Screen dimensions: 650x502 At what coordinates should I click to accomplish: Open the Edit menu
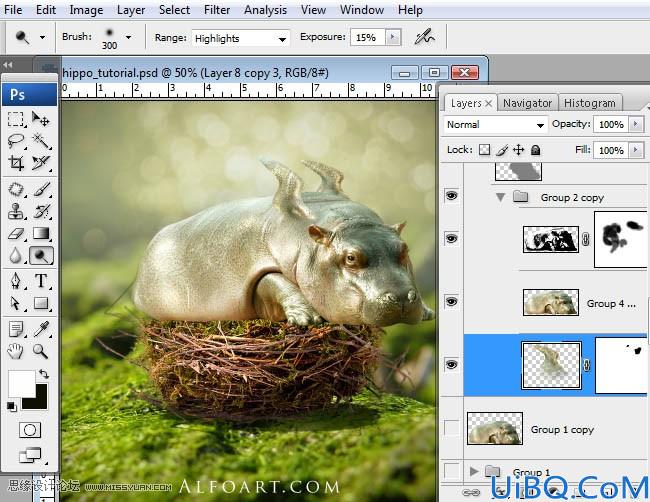[46, 10]
